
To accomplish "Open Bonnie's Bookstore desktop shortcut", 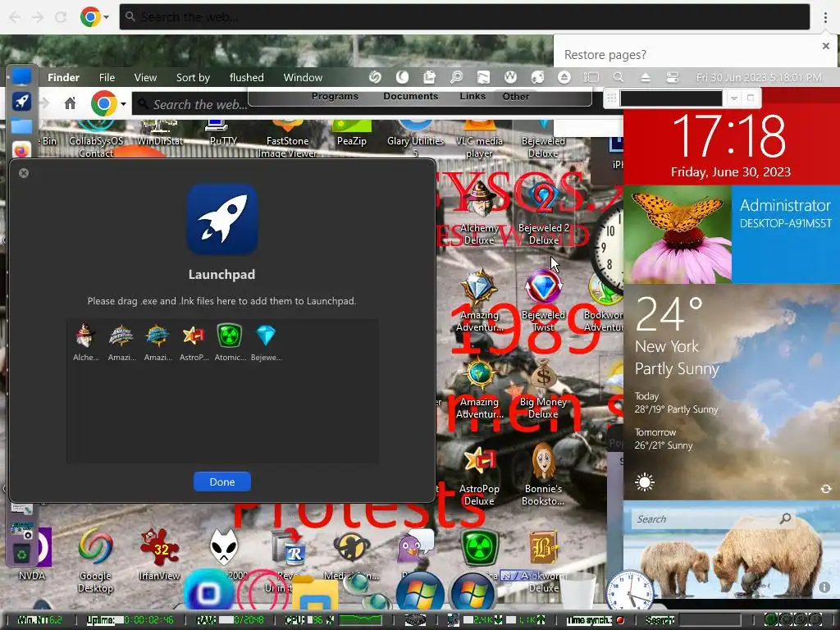I will pos(543,476).
